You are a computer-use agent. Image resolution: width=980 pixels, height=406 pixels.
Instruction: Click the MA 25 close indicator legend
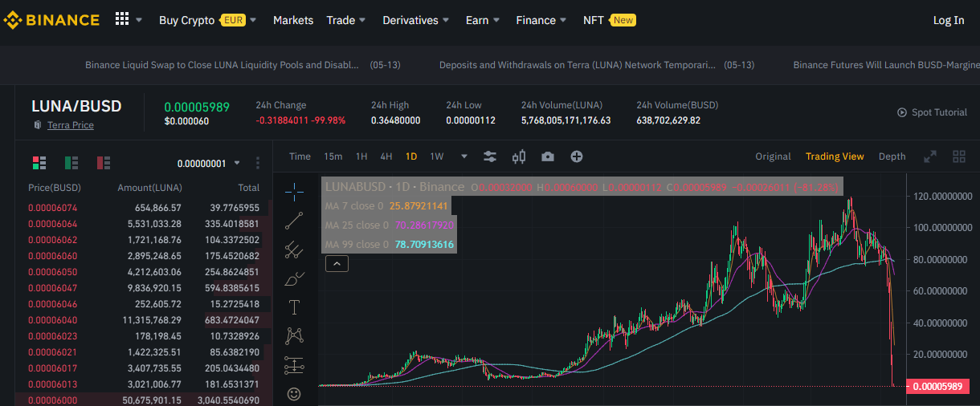(390, 225)
